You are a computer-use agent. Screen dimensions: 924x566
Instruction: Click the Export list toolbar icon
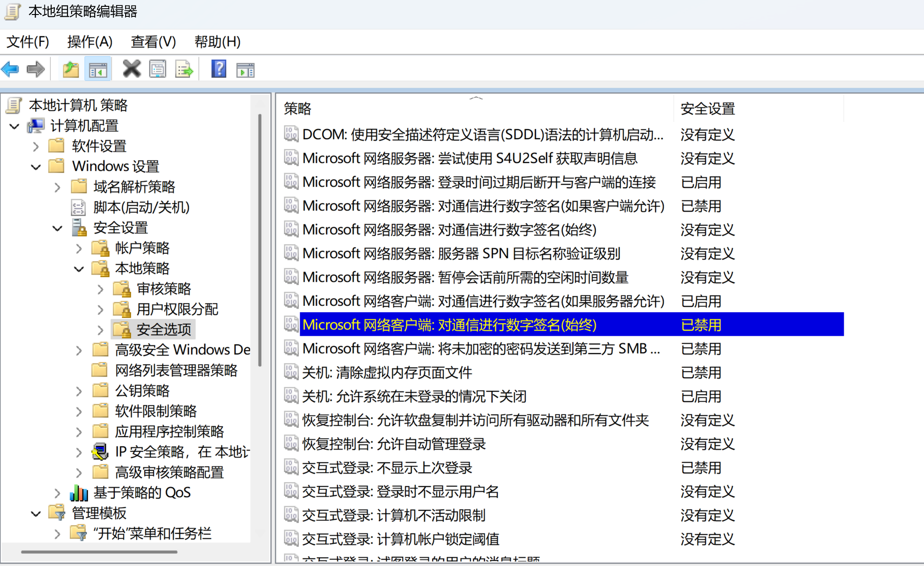[184, 69]
